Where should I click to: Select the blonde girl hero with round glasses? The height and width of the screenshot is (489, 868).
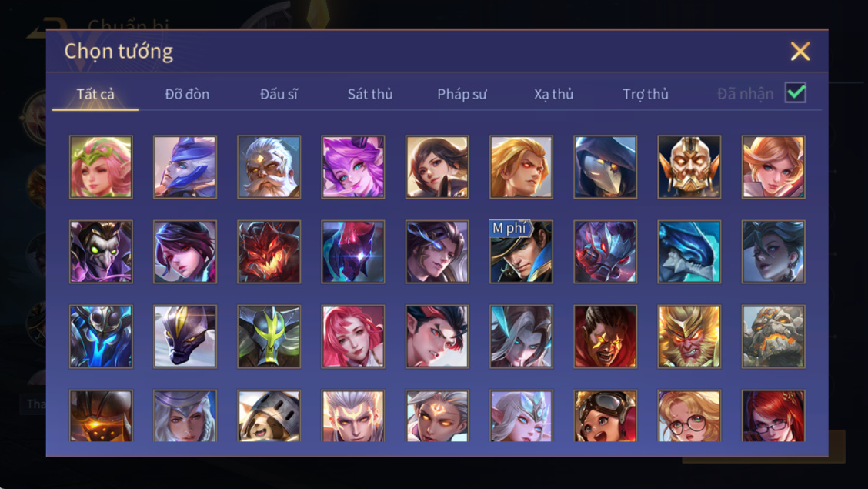pyautogui.click(x=689, y=415)
